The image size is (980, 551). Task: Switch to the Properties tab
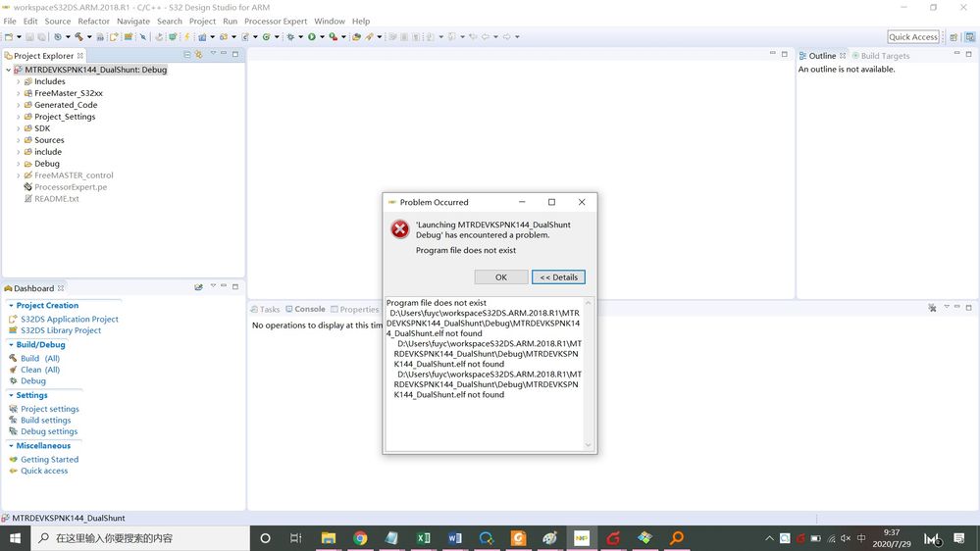point(355,309)
